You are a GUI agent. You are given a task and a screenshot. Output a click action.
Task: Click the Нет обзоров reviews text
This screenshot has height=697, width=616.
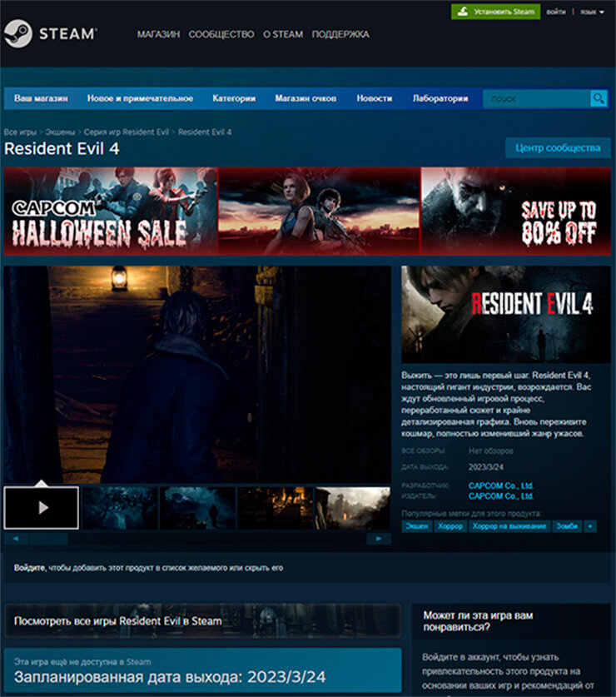coord(490,451)
